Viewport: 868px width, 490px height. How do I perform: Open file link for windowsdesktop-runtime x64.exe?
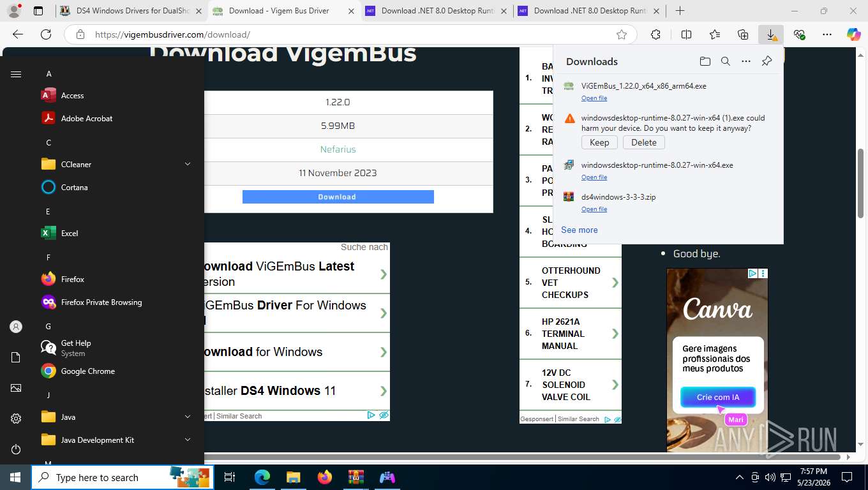594,177
